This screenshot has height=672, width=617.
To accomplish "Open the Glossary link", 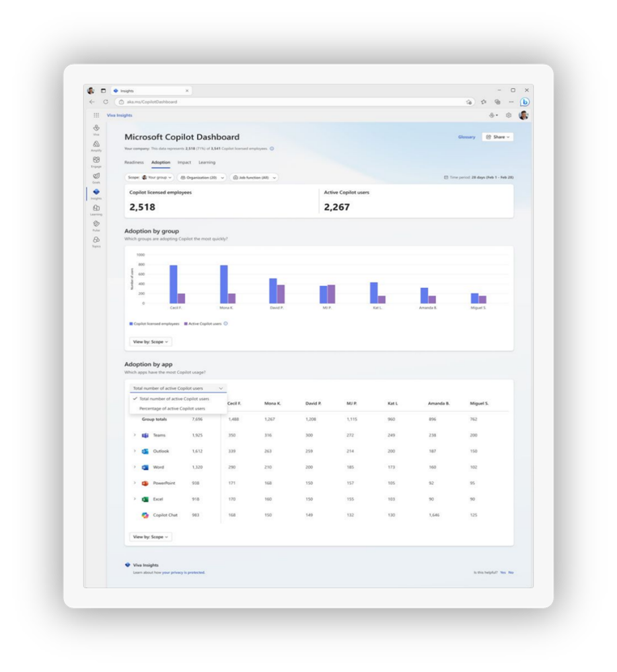I will (466, 137).
